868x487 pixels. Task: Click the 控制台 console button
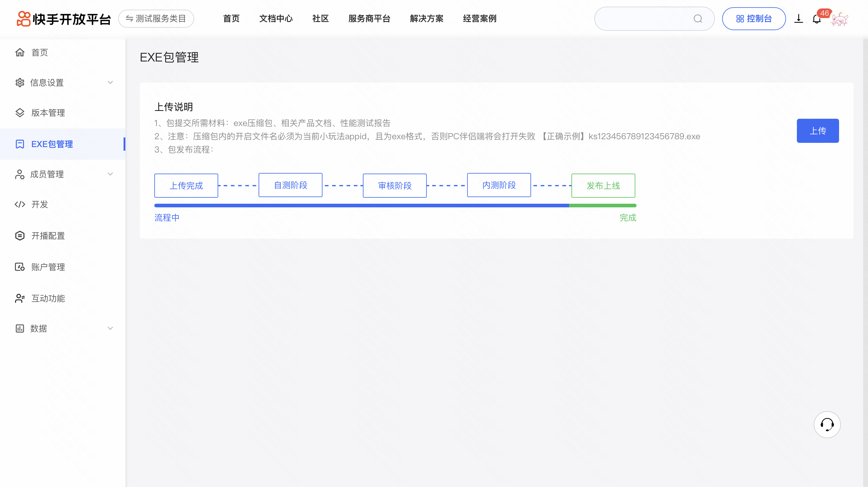pos(754,19)
